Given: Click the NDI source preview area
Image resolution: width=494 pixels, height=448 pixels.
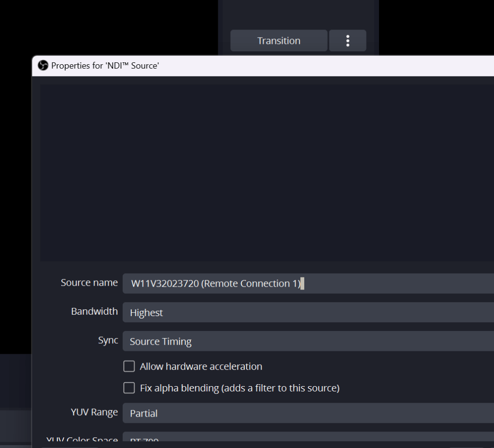Looking at the screenshot, I should click(267, 173).
